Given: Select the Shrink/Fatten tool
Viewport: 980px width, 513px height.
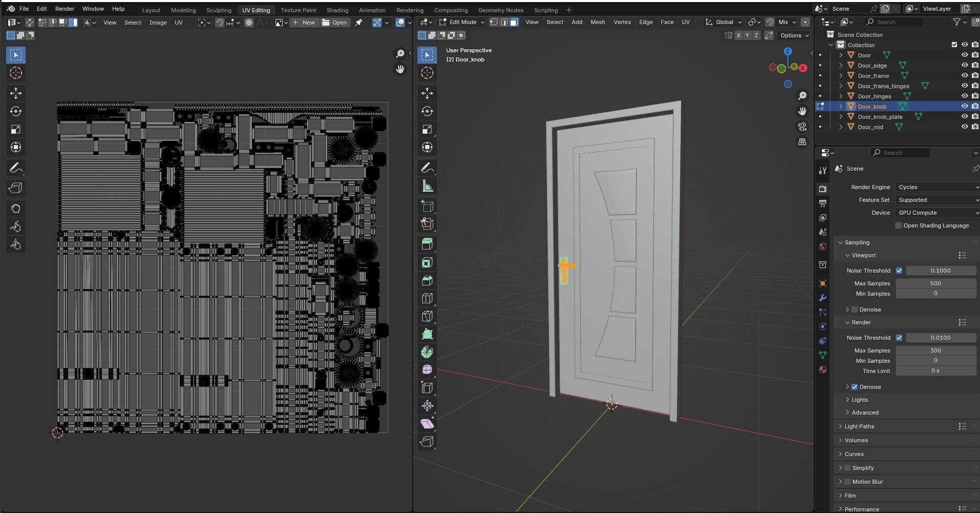Looking at the screenshot, I should pos(427,406).
